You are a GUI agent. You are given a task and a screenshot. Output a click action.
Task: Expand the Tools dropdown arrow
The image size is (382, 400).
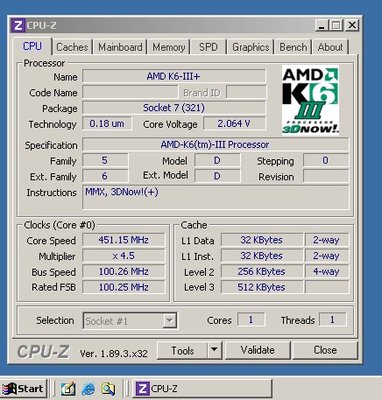pyautogui.click(x=215, y=350)
